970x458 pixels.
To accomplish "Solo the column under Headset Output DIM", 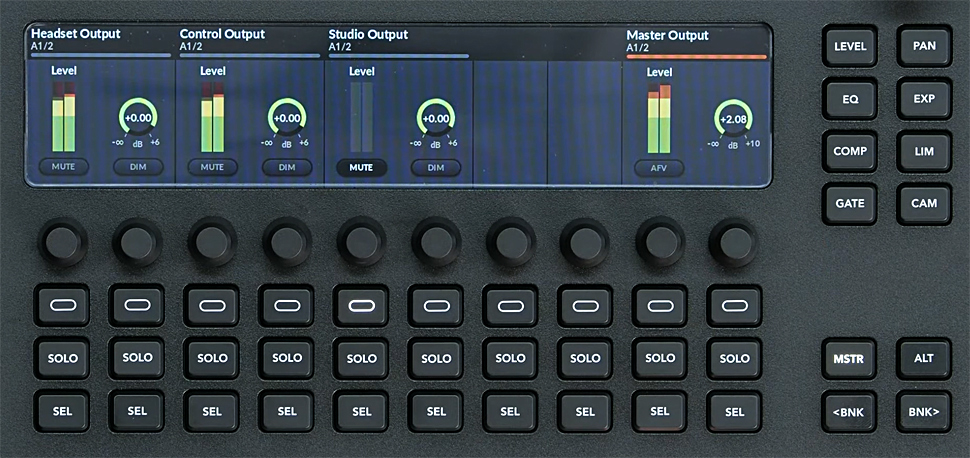I will tap(137, 358).
